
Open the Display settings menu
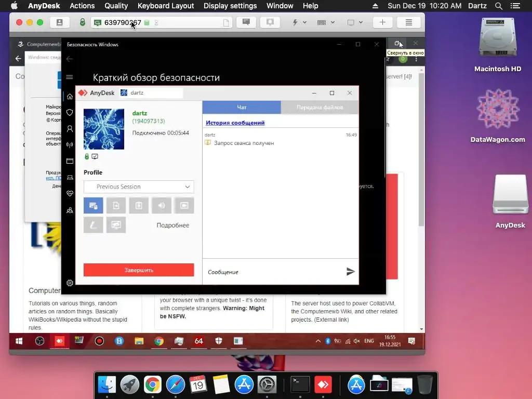[x=230, y=6]
